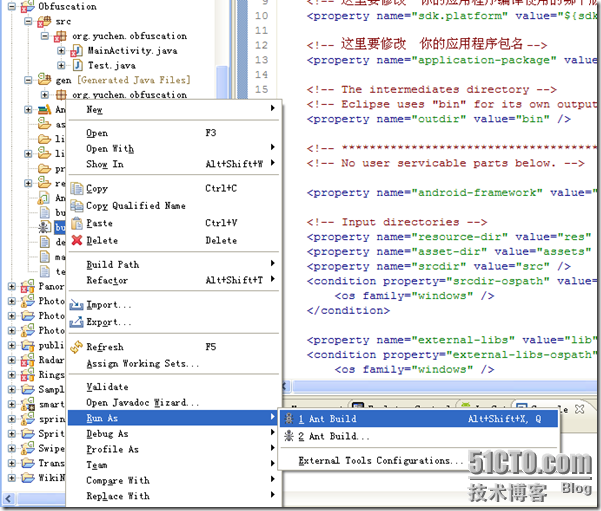Select MainActivity.java in the tree

(x=132, y=51)
